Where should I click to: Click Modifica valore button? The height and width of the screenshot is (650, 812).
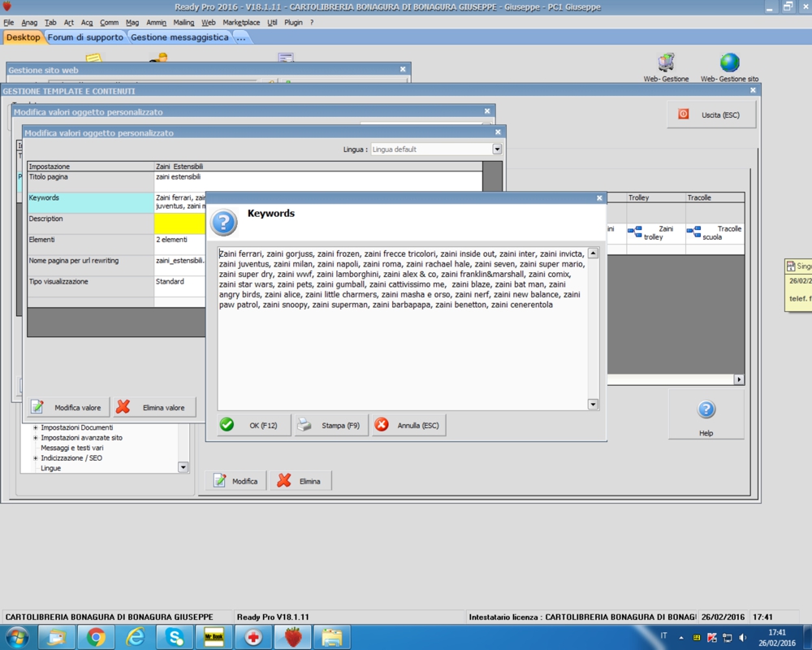[x=68, y=407]
